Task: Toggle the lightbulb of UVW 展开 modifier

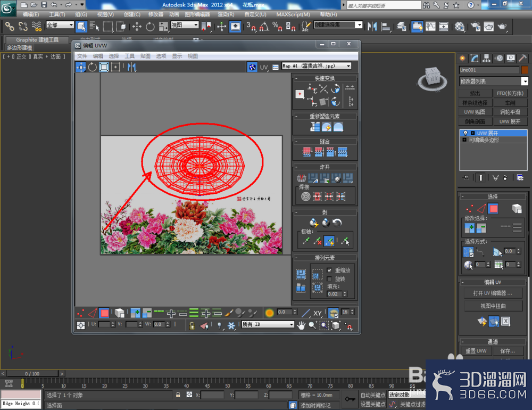Action: pos(465,133)
